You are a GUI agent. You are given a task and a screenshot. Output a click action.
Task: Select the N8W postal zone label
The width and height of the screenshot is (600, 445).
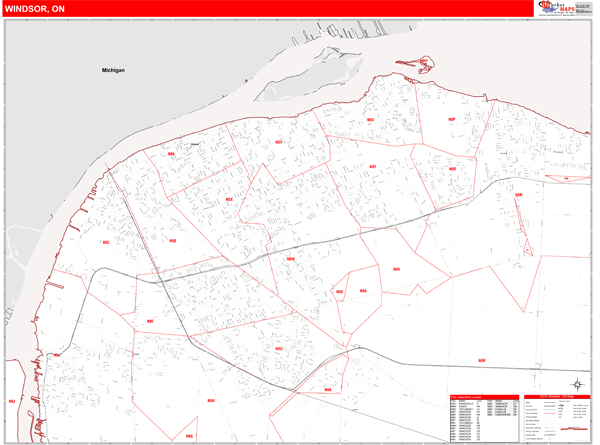click(290, 259)
